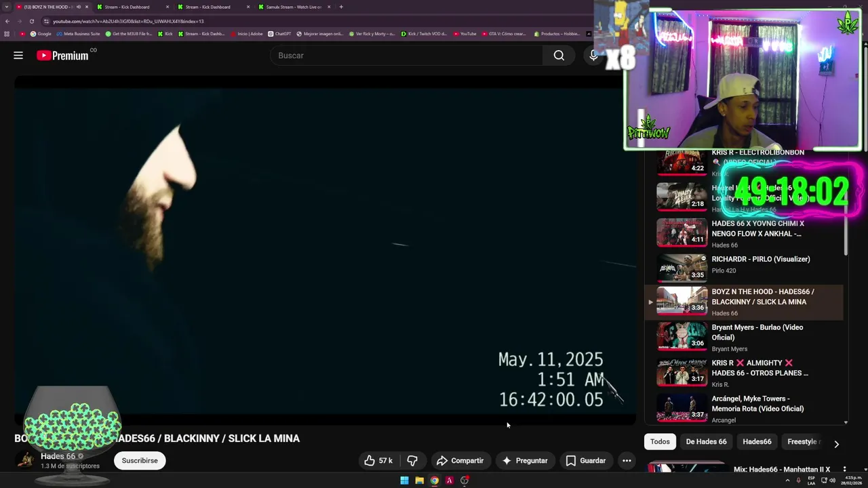The image size is (868, 488).
Task: Subscribe with the Suscribirse button
Action: coord(140,461)
